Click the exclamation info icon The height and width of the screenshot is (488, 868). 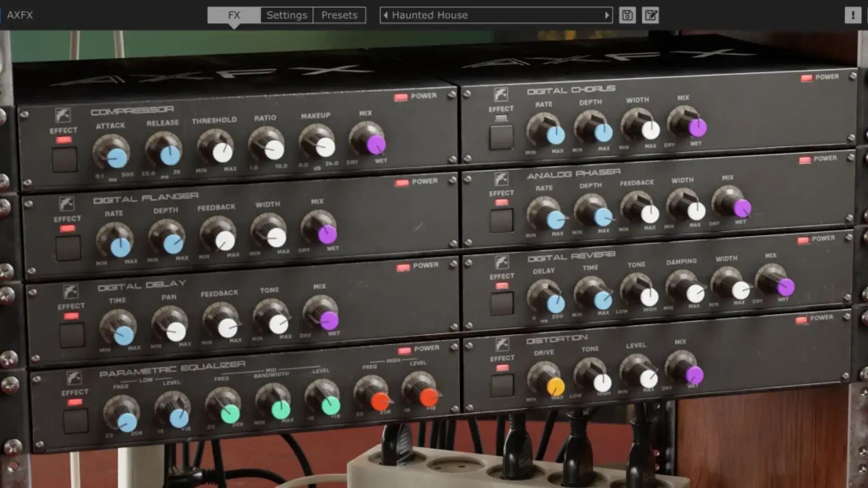point(853,15)
